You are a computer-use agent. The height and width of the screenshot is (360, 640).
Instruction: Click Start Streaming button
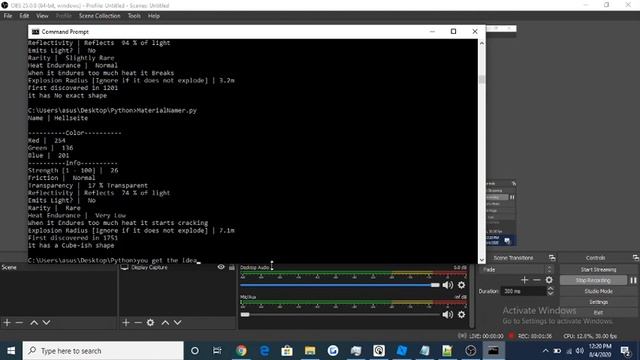click(598, 269)
